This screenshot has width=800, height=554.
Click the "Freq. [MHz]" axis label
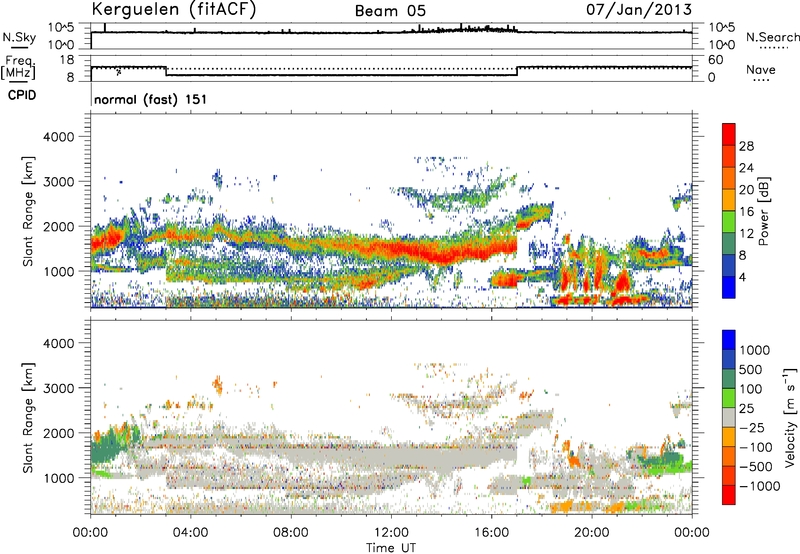18,67
